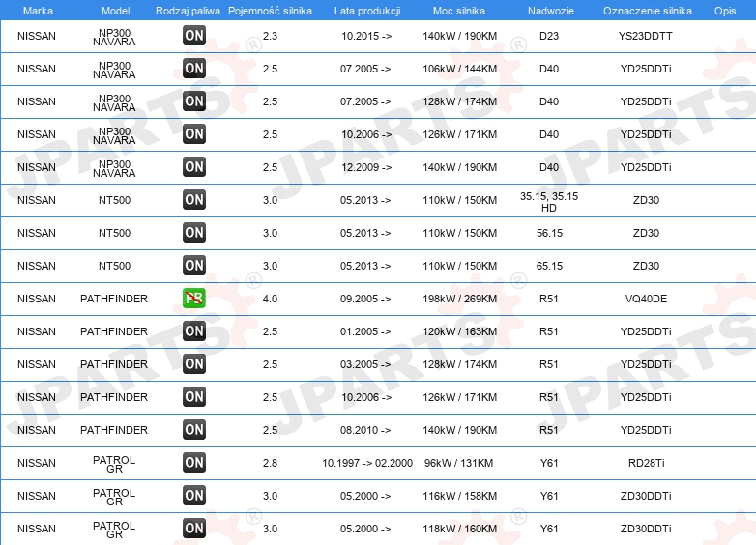This screenshot has height=545, width=756.
Task: Click the PATHFINDER model in the VQ40DE row
Action: 114,299
